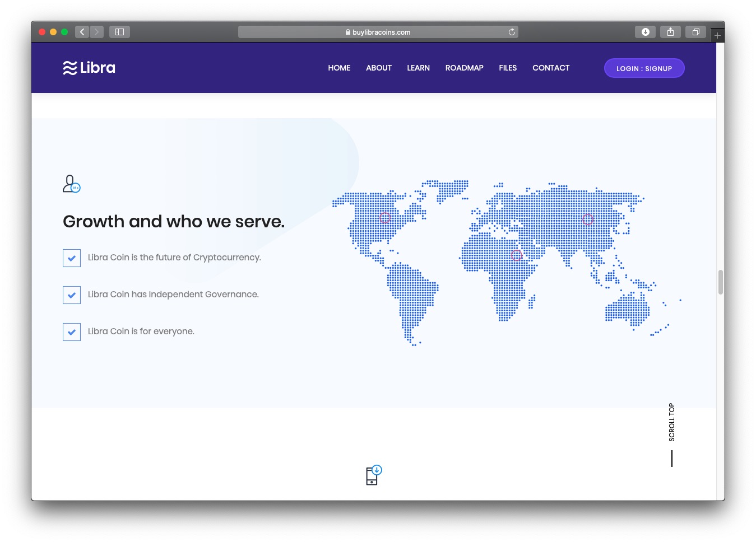The height and width of the screenshot is (542, 756).
Task: Close the Safari window with red button
Action: (42, 32)
